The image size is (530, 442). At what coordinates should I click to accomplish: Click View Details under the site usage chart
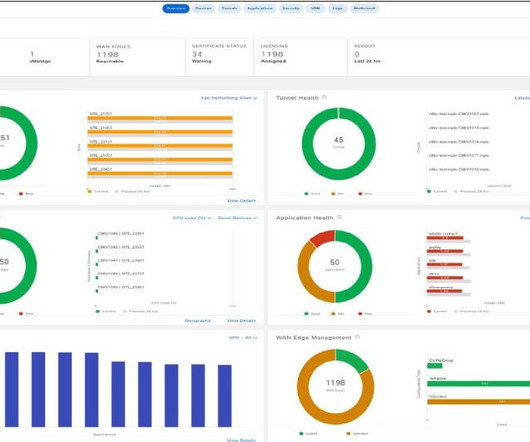pos(241,201)
